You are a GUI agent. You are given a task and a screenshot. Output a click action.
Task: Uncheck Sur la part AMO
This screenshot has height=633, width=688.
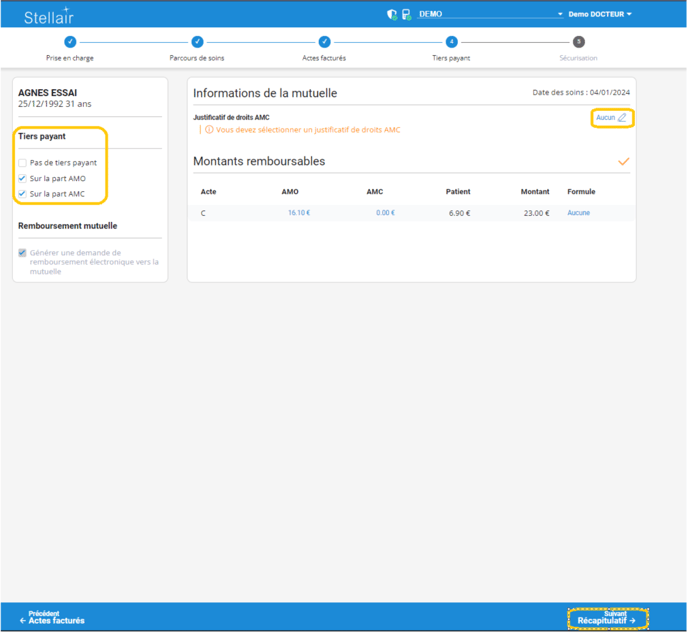(23, 179)
